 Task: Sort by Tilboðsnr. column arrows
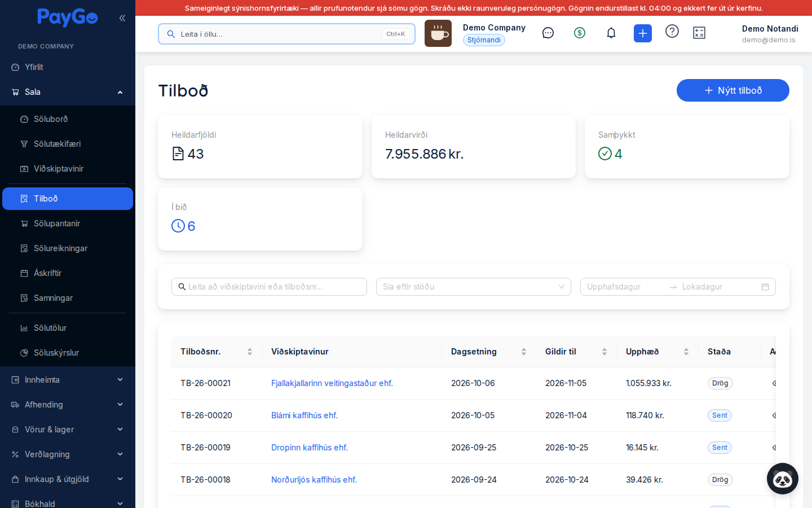pyautogui.click(x=250, y=352)
